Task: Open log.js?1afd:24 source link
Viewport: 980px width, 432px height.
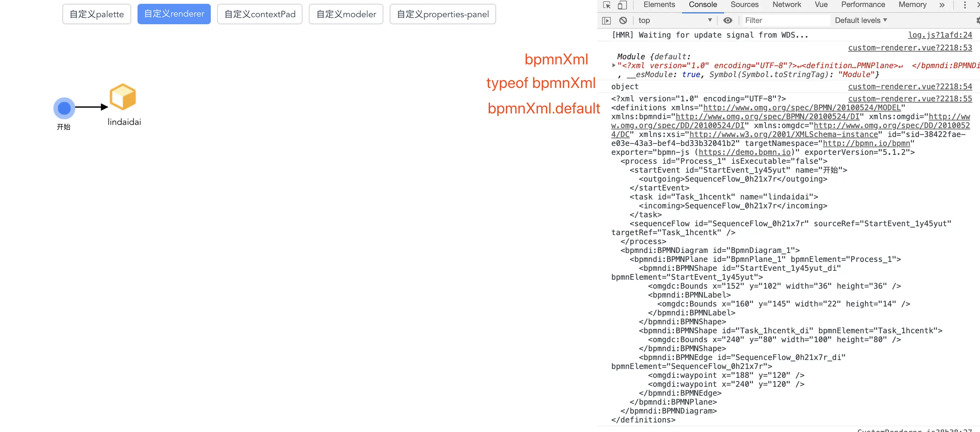Action: pos(940,35)
